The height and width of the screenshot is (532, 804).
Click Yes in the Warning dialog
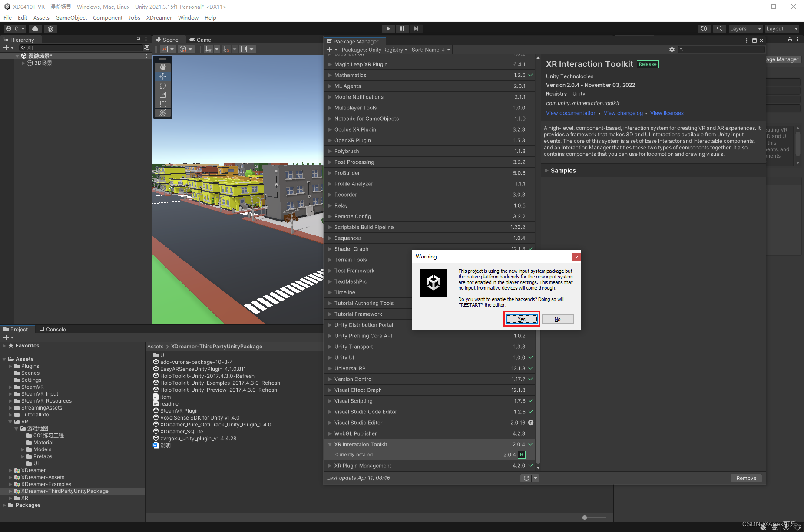[x=522, y=319]
